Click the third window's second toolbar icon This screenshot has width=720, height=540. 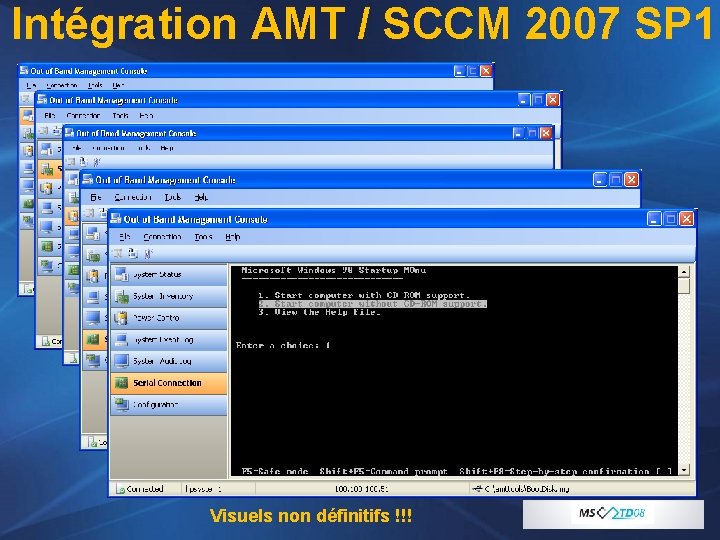pyautogui.click(x=84, y=162)
